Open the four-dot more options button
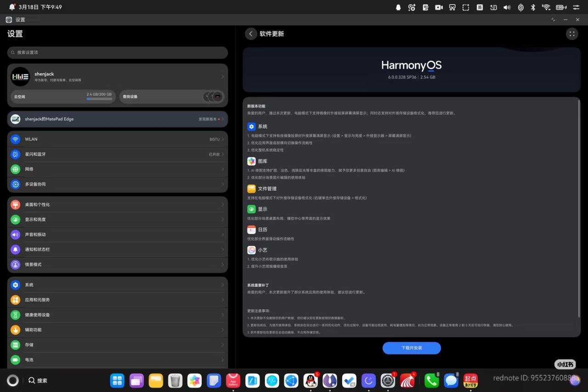Screen dimensions: 588x392 [571, 34]
